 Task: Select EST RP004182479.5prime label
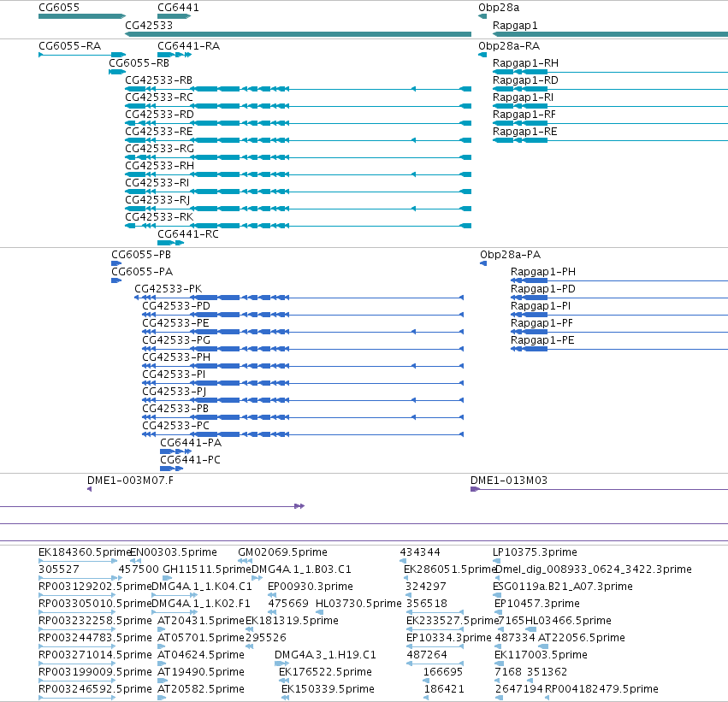click(x=601, y=690)
